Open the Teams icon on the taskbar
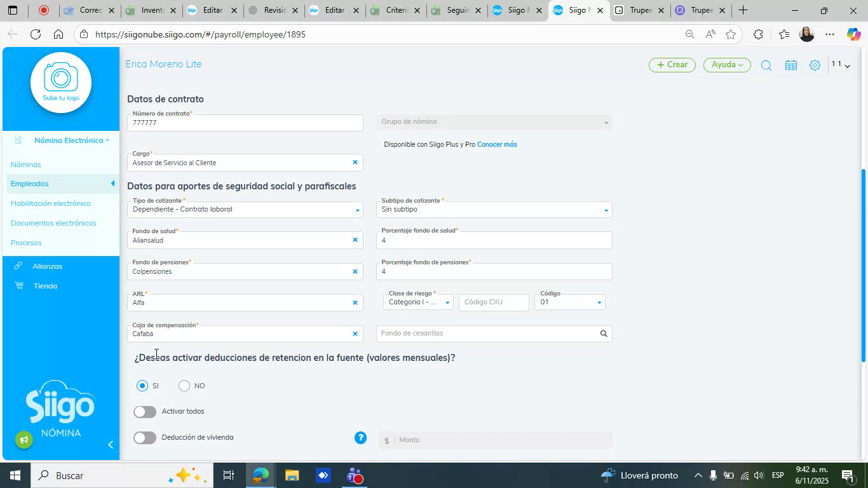Image resolution: width=868 pixels, height=488 pixels. [355, 475]
